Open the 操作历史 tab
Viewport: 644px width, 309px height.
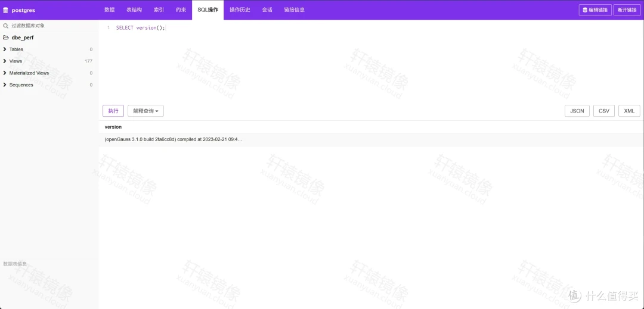240,10
